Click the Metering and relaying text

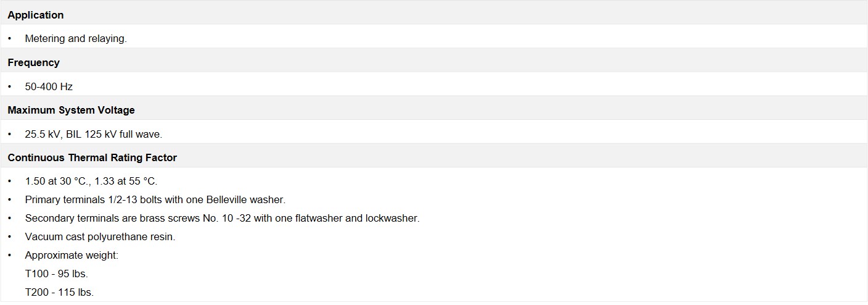[76, 38]
